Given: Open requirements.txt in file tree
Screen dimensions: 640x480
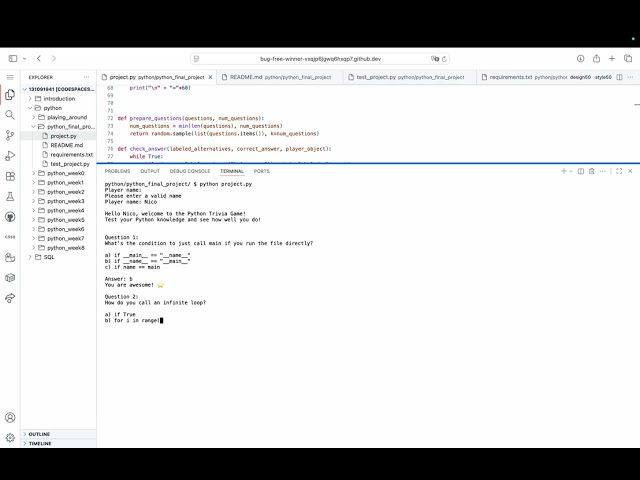Looking at the screenshot, I should pyautogui.click(x=58, y=155).
